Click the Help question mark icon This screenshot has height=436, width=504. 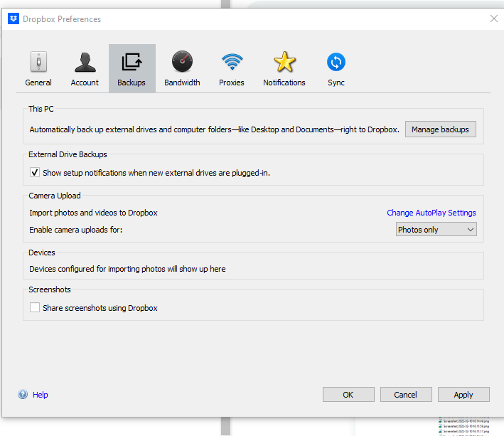[x=23, y=394]
